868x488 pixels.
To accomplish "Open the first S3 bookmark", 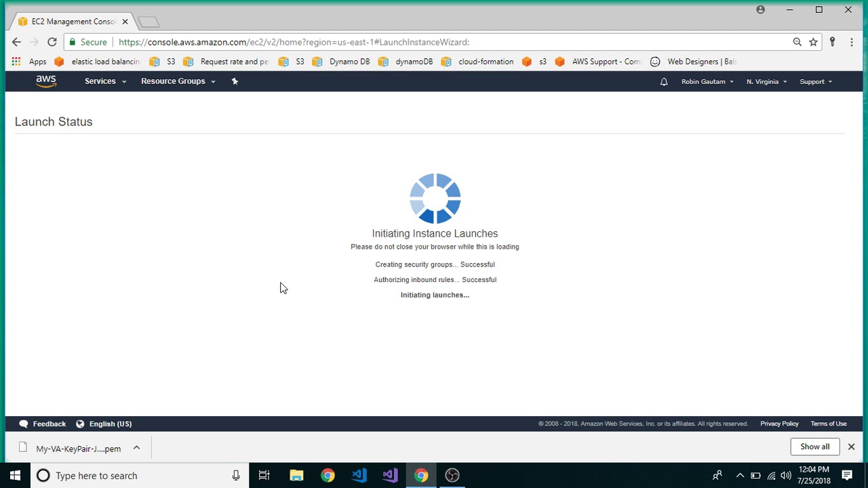I will click(162, 62).
